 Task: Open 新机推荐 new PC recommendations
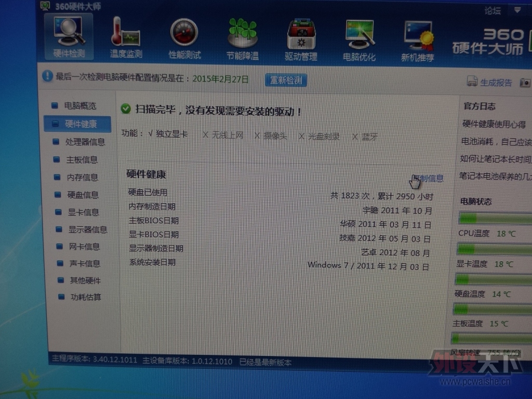pyautogui.click(x=418, y=42)
